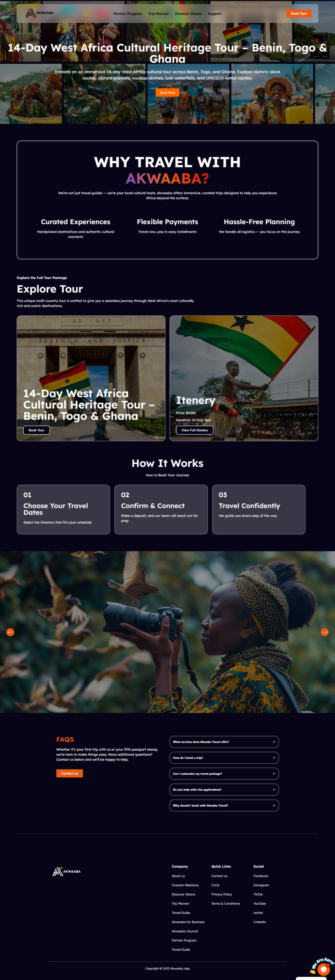The image size is (335, 980).
Task: Open the 'Do you help with visa applications?' FAQ
Action: coord(224,789)
